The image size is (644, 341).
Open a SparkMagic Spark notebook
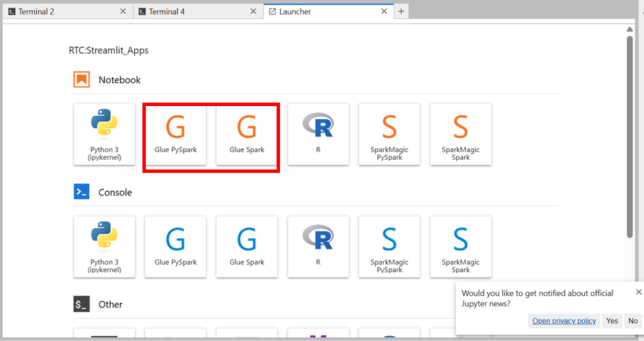tap(461, 134)
